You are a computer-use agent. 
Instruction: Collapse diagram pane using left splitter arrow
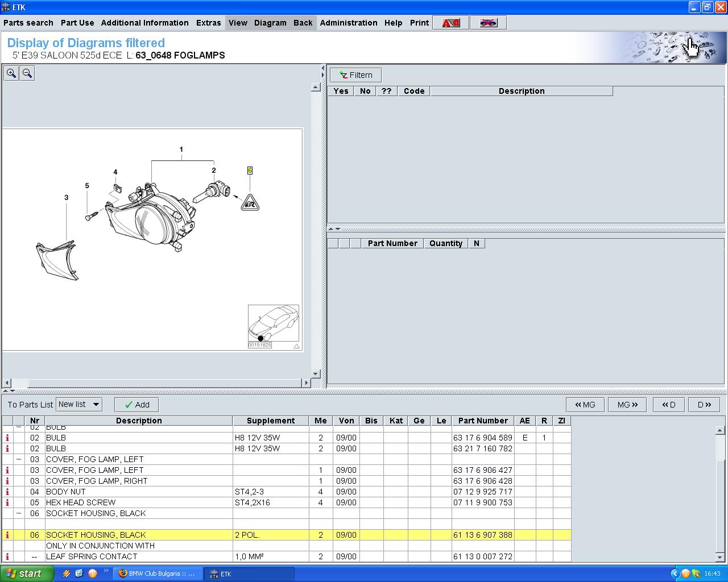click(x=324, y=68)
